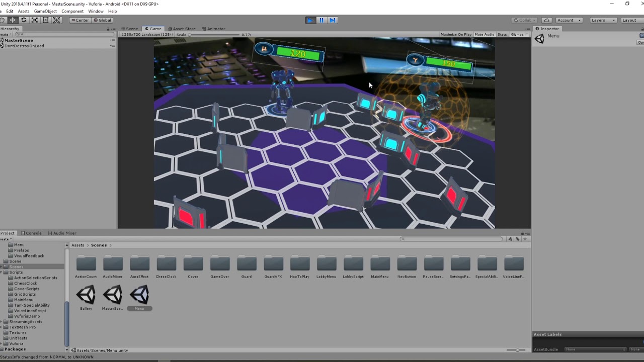Switch to the Console tab

pyautogui.click(x=31, y=233)
